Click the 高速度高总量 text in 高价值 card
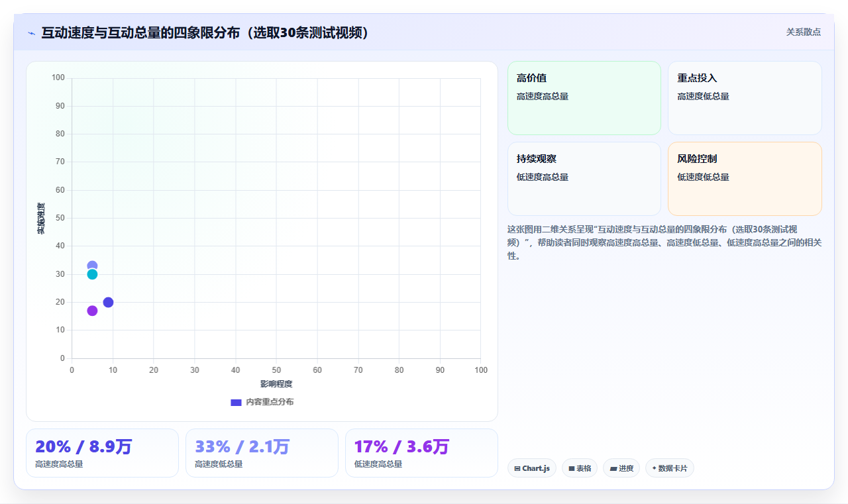 [x=543, y=96]
